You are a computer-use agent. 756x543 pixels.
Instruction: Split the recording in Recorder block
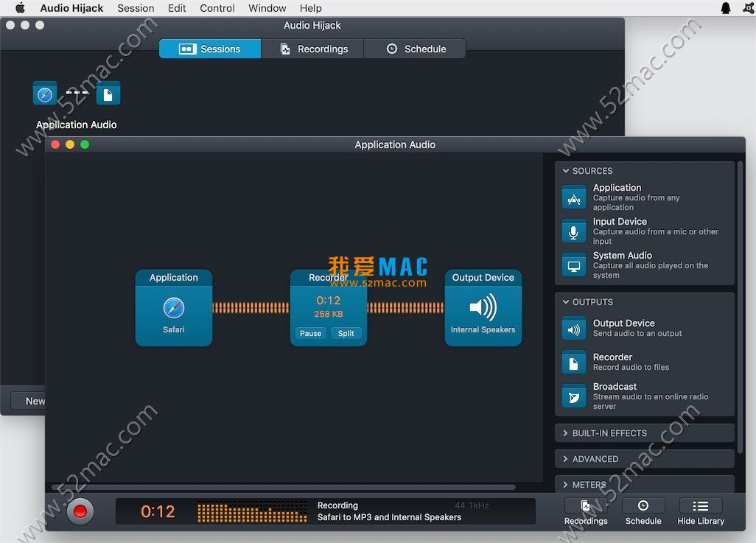coord(346,333)
